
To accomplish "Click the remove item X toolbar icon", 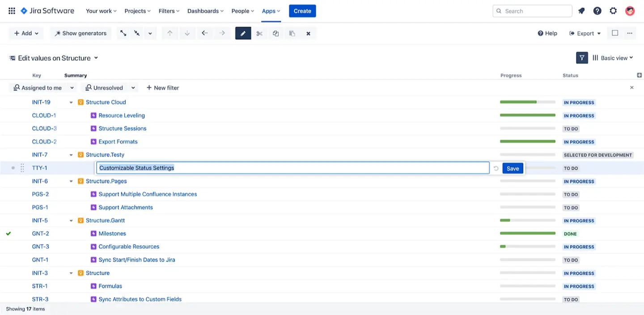I will pyautogui.click(x=308, y=33).
